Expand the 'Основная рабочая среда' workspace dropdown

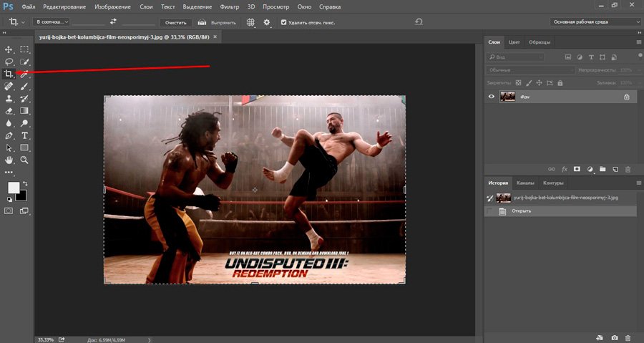click(x=595, y=22)
